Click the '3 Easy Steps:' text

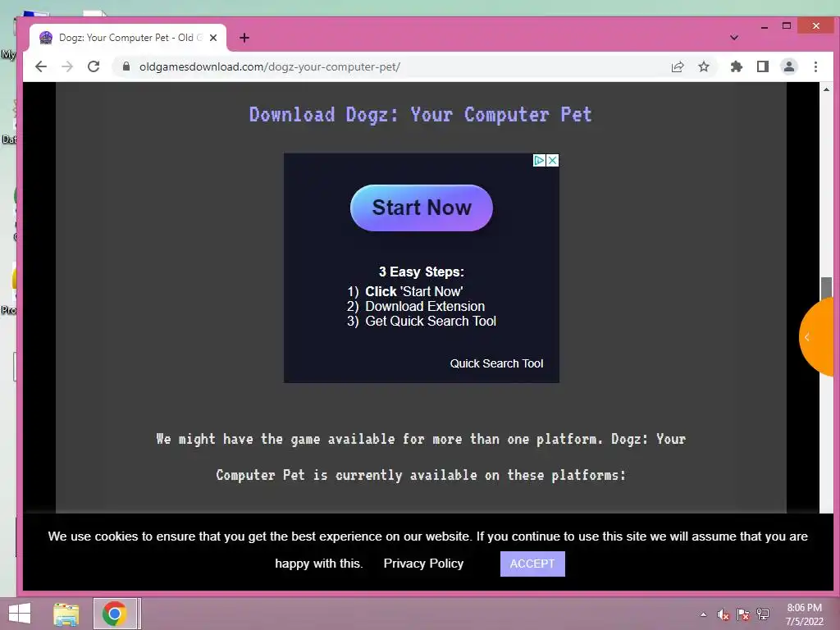tap(421, 272)
